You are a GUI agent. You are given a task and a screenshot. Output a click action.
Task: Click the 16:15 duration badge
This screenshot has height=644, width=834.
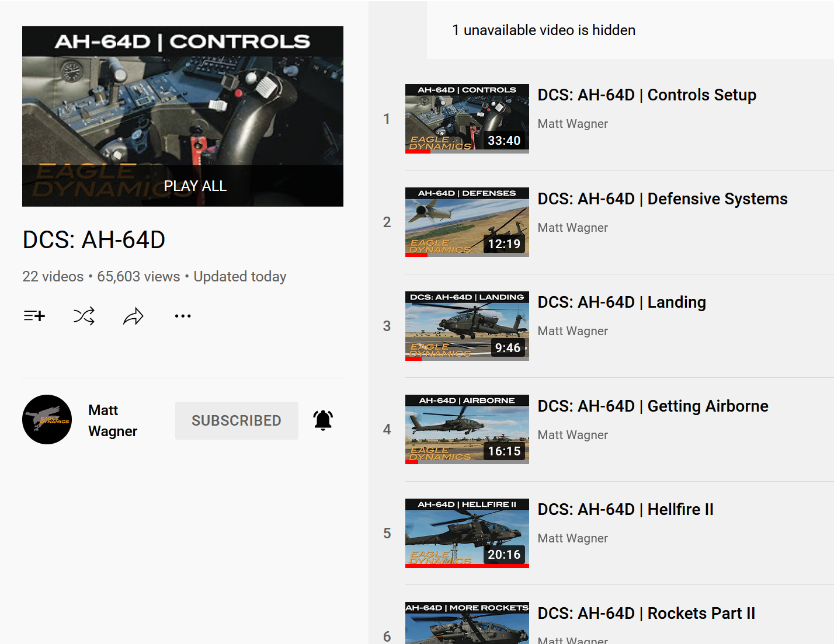point(504,451)
